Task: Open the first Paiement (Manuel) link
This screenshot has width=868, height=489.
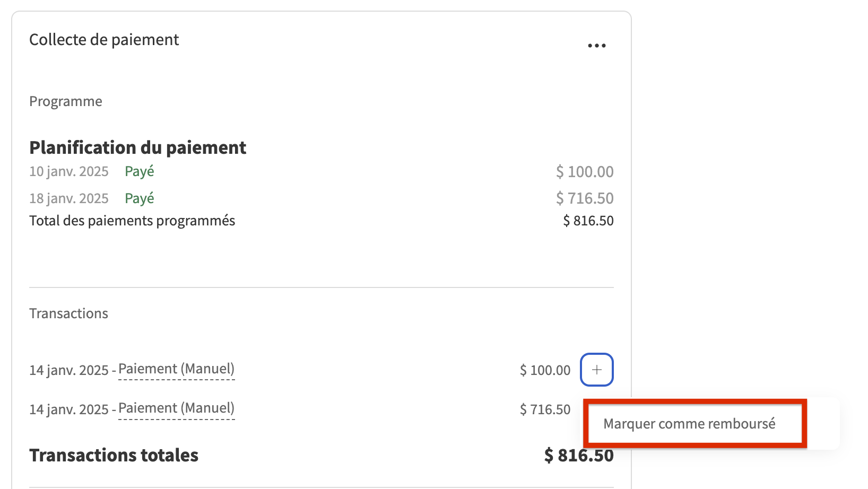Action: click(x=176, y=369)
